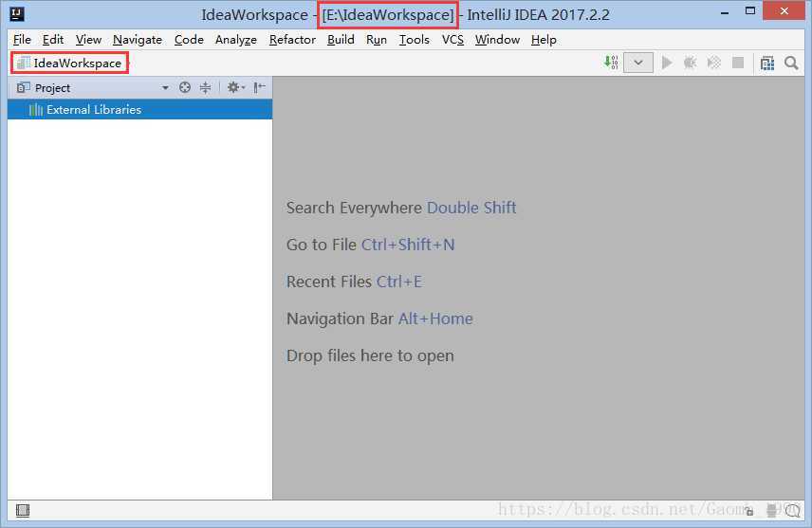This screenshot has height=528, width=812.
Task: Click the Collapse All icon
Action: click(206, 87)
